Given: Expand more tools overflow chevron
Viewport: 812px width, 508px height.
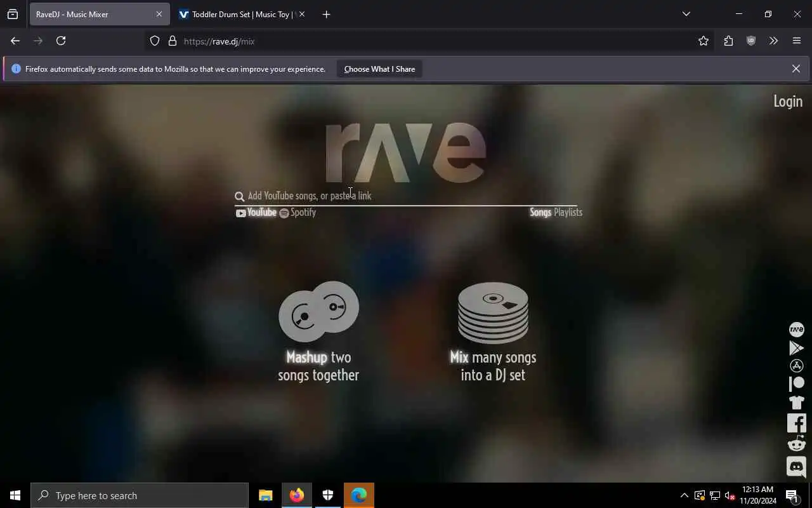Looking at the screenshot, I should pyautogui.click(x=773, y=41).
